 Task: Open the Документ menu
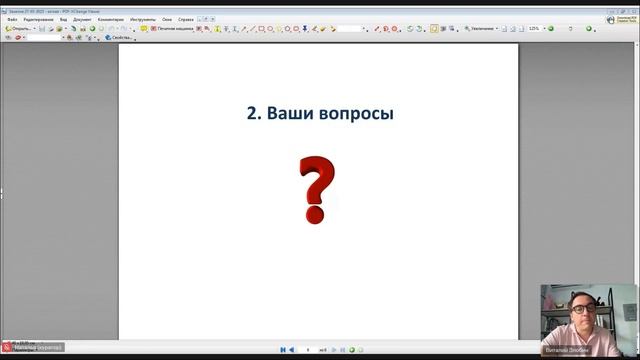[82, 20]
